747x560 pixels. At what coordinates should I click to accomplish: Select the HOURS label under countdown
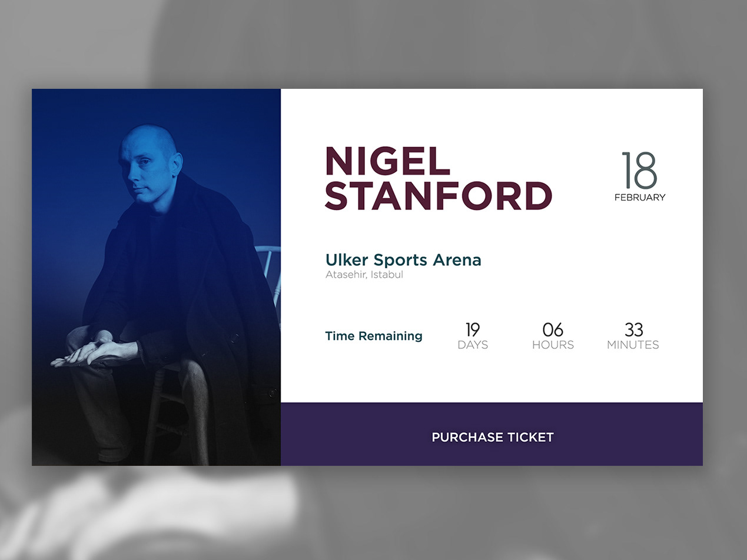point(553,345)
